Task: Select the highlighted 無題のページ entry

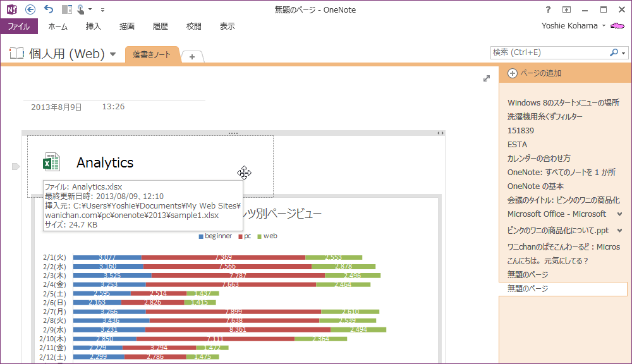Action: tap(563, 289)
